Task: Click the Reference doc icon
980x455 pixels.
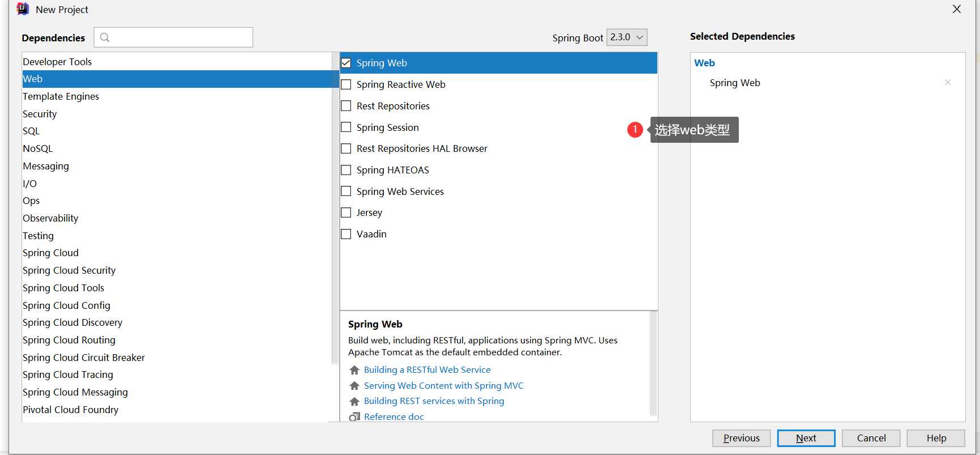Action: point(354,417)
